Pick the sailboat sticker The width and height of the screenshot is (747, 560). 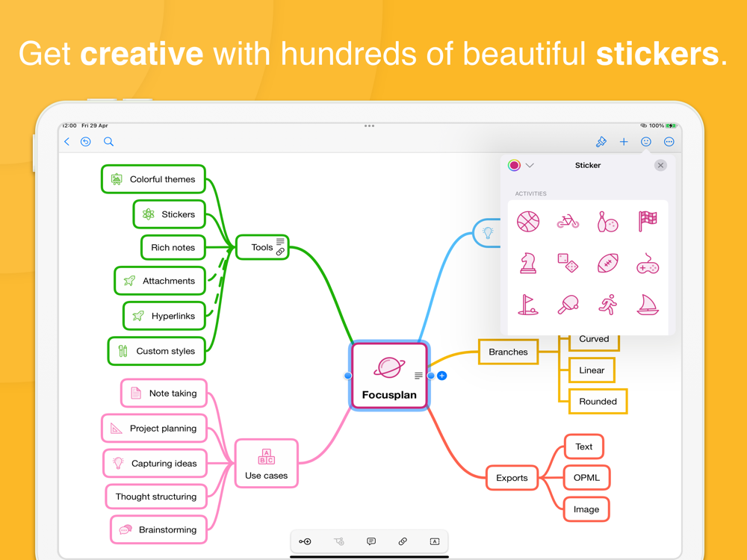tap(648, 305)
